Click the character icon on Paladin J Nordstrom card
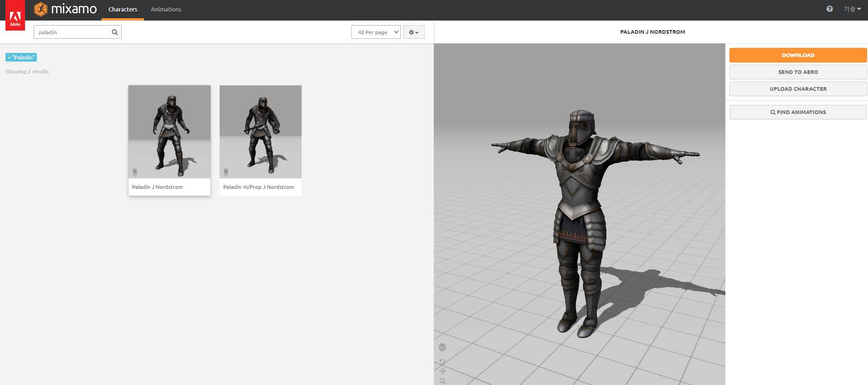 (135, 172)
